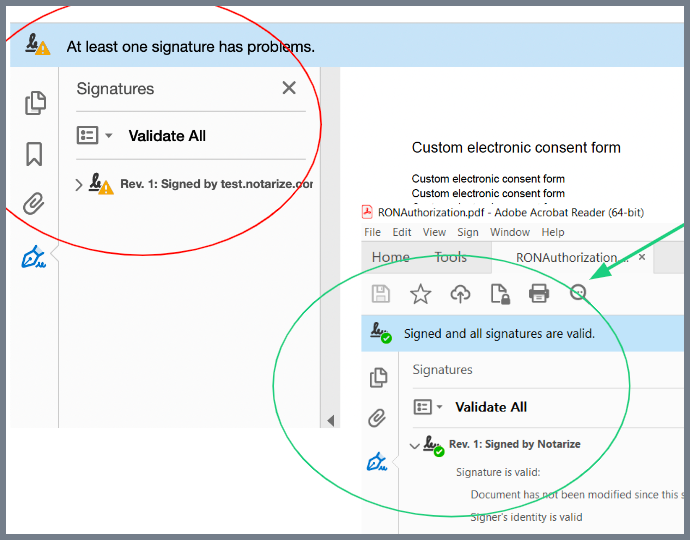Click warning signature icon in problems banner
690x540 pixels.
pos(37,45)
